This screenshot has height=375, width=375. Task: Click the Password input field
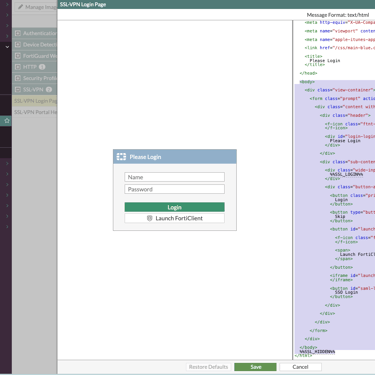[174, 189]
